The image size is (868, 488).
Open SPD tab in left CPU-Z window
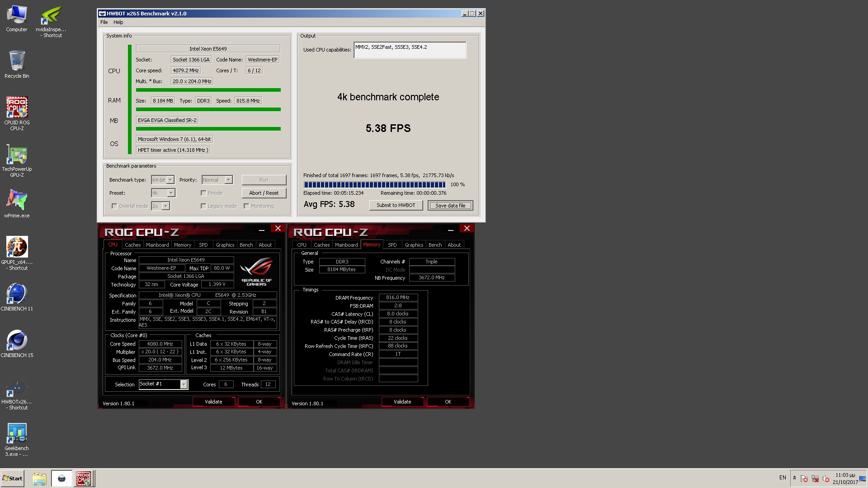click(x=203, y=245)
